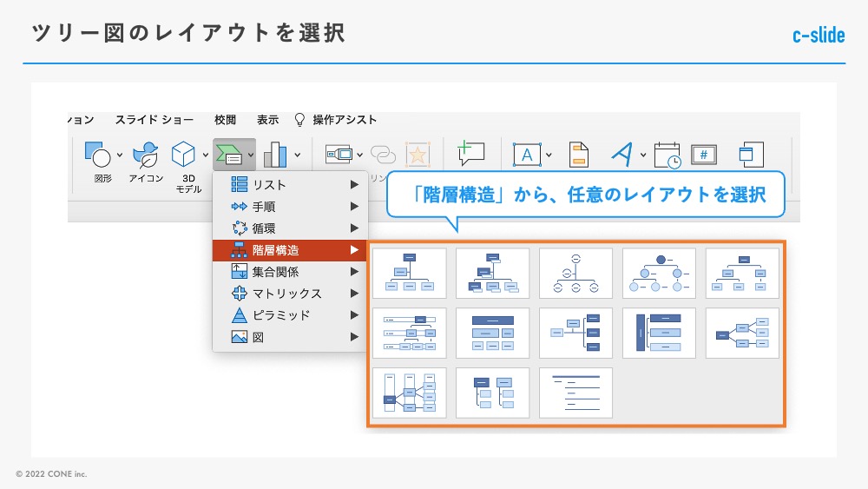Choose リスト in the SmartArt menu
868x489 pixels.
tap(290, 184)
